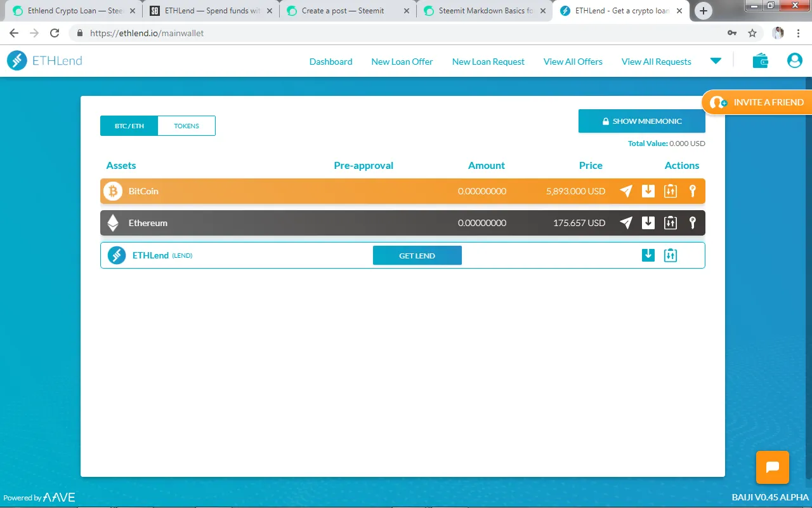Go to View All Requests

[x=657, y=62]
